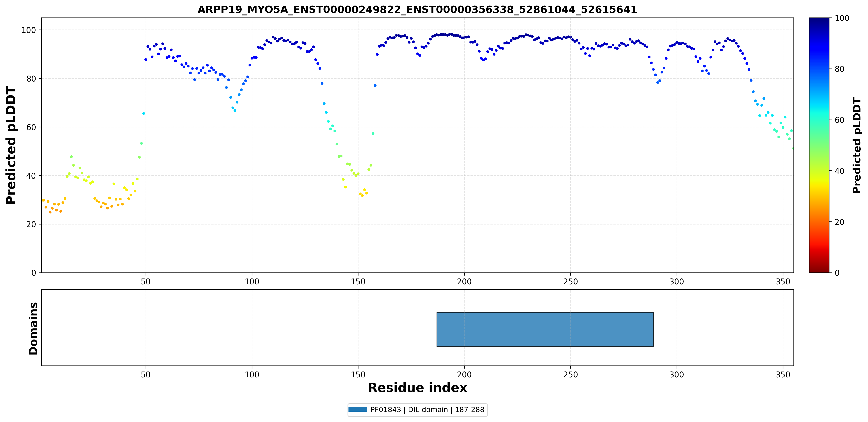
Task: Click the 100 tick on the colorbar
Action: tap(842, 18)
